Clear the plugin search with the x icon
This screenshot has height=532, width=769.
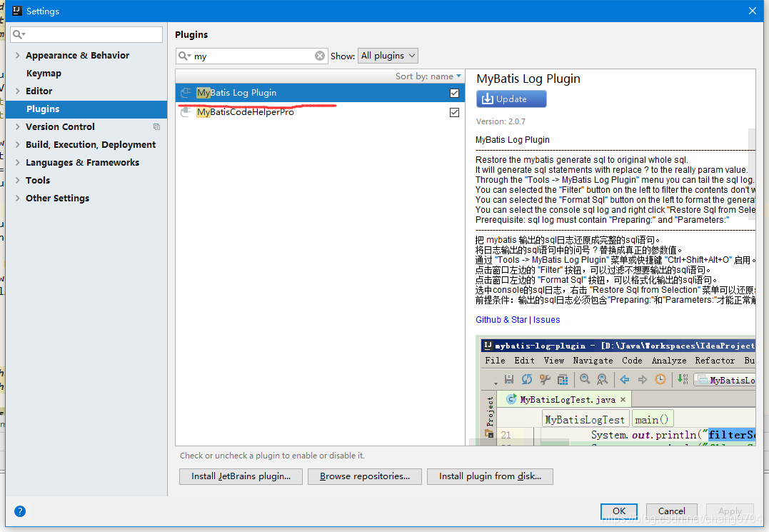tap(319, 56)
